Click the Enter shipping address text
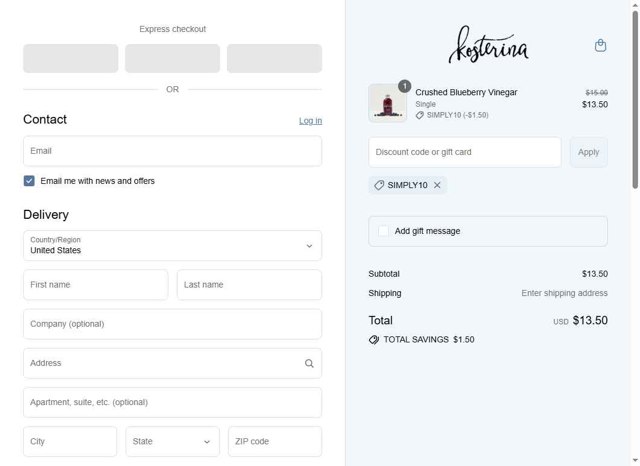 [x=564, y=293]
